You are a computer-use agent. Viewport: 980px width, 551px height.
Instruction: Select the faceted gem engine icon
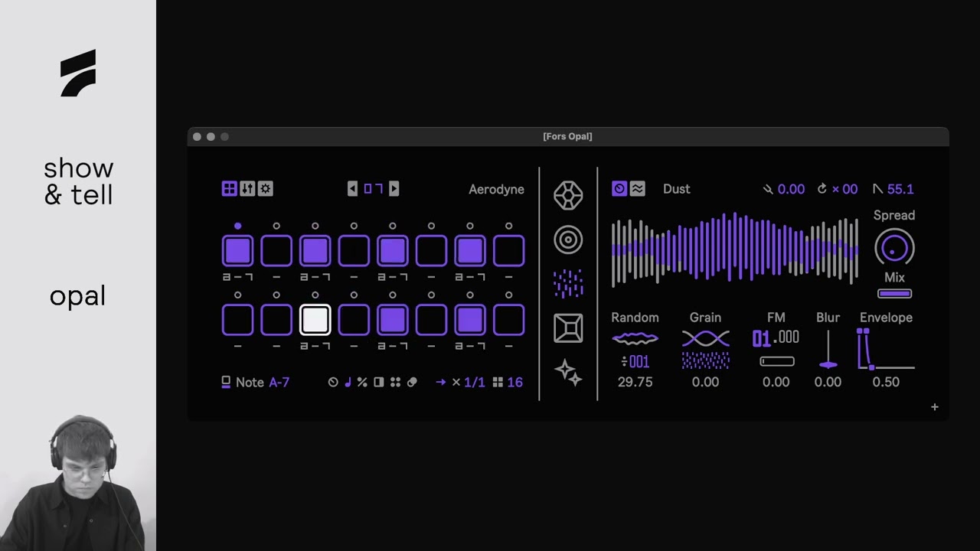pos(568,195)
